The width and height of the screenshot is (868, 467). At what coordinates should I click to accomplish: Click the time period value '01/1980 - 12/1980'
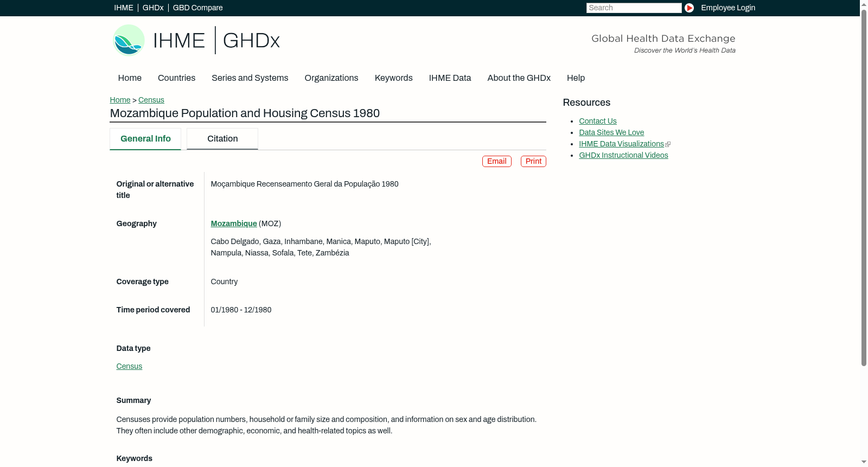pyautogui.click(x=241, y=310)
